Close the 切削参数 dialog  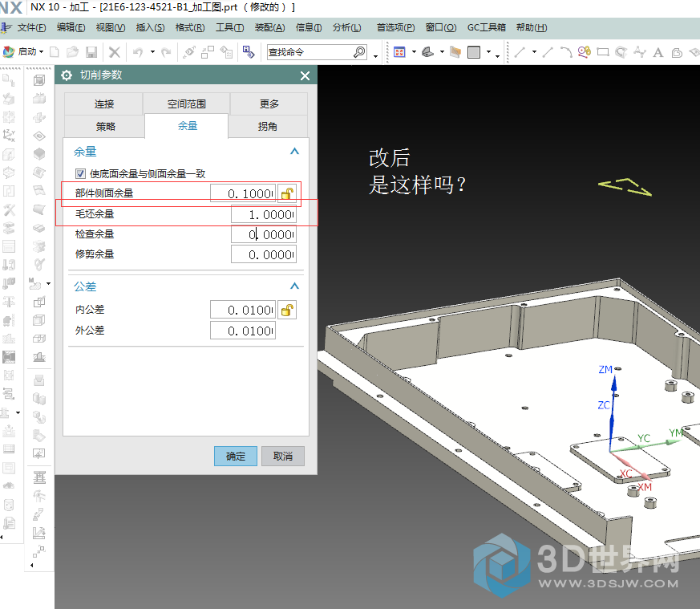coord(305,75)
